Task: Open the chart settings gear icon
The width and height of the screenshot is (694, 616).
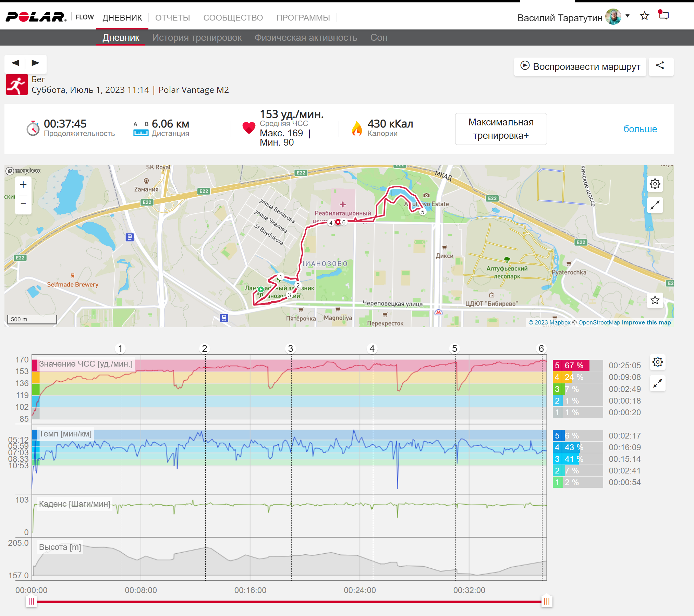Action: click(657, 362)
